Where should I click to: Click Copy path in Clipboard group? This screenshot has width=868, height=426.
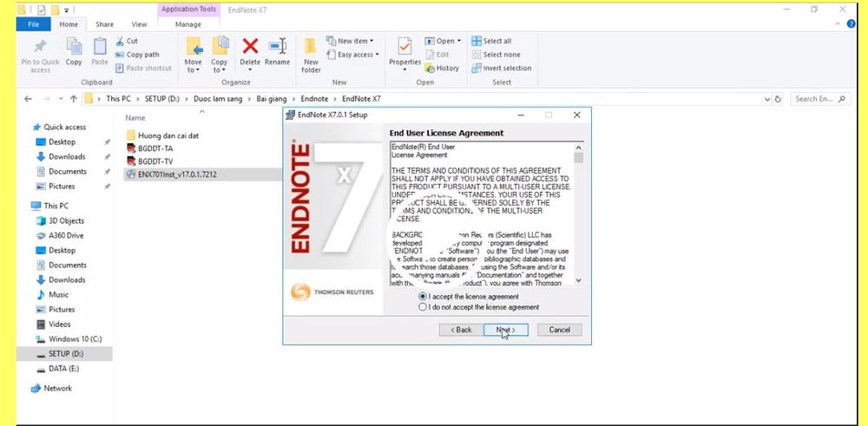pyautogui.click(x=137, y=55)
